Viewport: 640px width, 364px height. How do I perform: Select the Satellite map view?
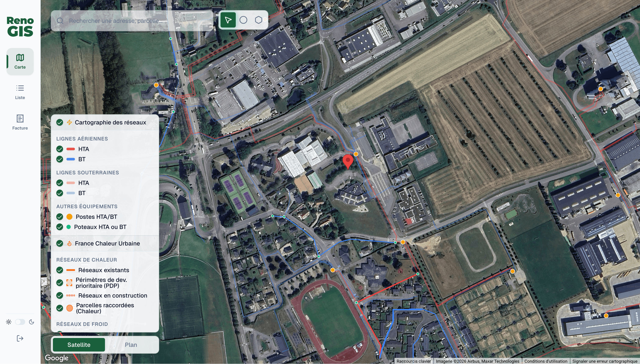coord(79,345)
